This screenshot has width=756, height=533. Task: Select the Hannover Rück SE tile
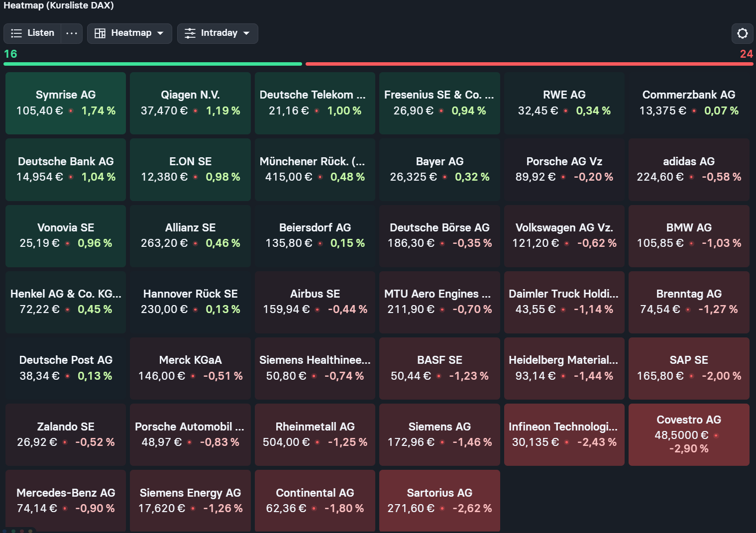coord(190,302)
